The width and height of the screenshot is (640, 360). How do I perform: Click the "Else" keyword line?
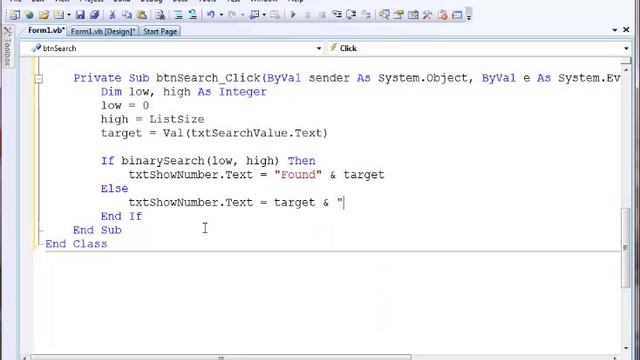[x=114, y=189]
